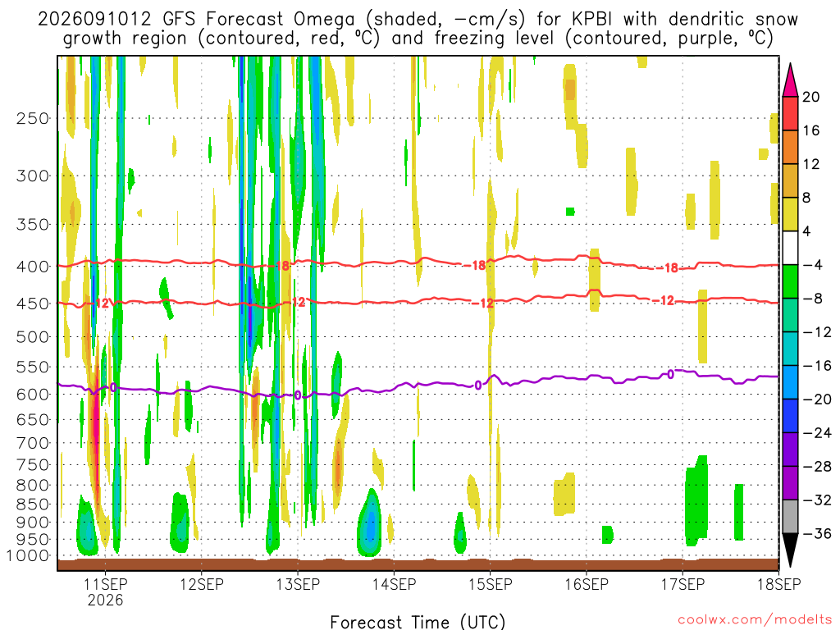
Task: Click the 16SEP time axis label
Action: pyautogui.click(x=587, y=584)
